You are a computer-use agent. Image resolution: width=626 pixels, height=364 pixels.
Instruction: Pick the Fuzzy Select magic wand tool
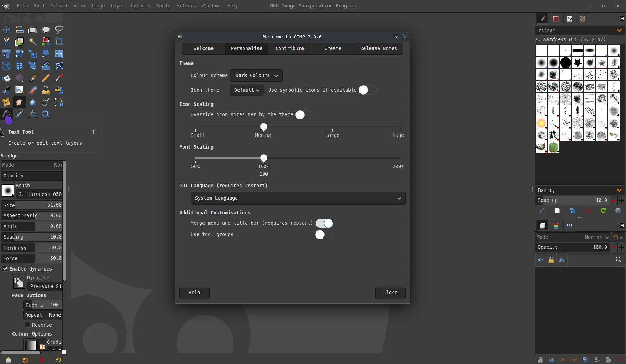33,42
